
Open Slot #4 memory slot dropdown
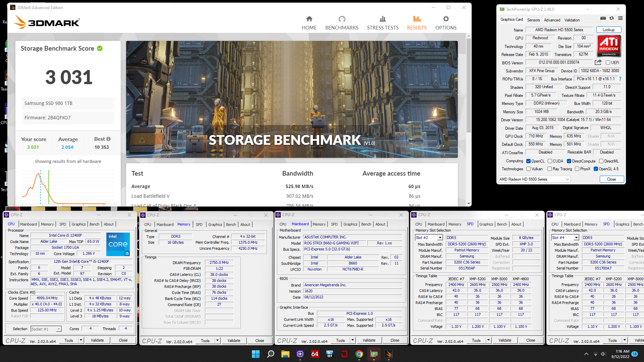(565, 238)
